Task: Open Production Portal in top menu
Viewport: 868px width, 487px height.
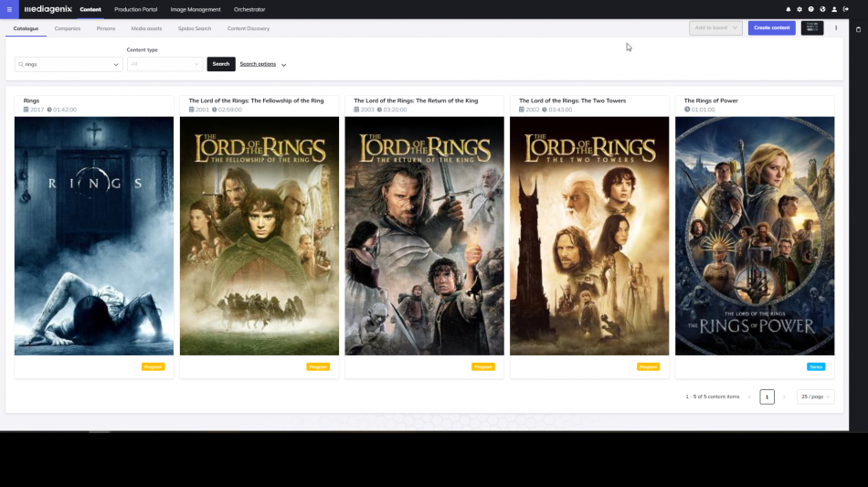Action: tap(135, 9)
